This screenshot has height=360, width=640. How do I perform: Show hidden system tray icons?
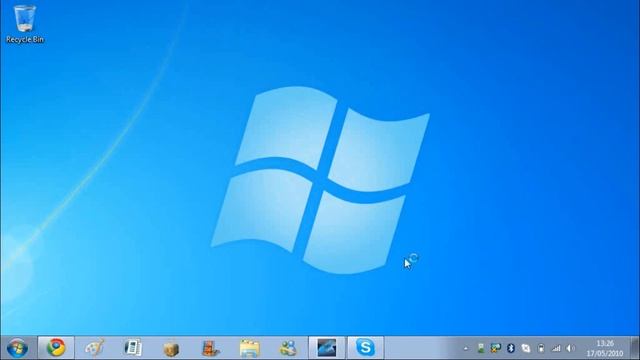[466, 349]
